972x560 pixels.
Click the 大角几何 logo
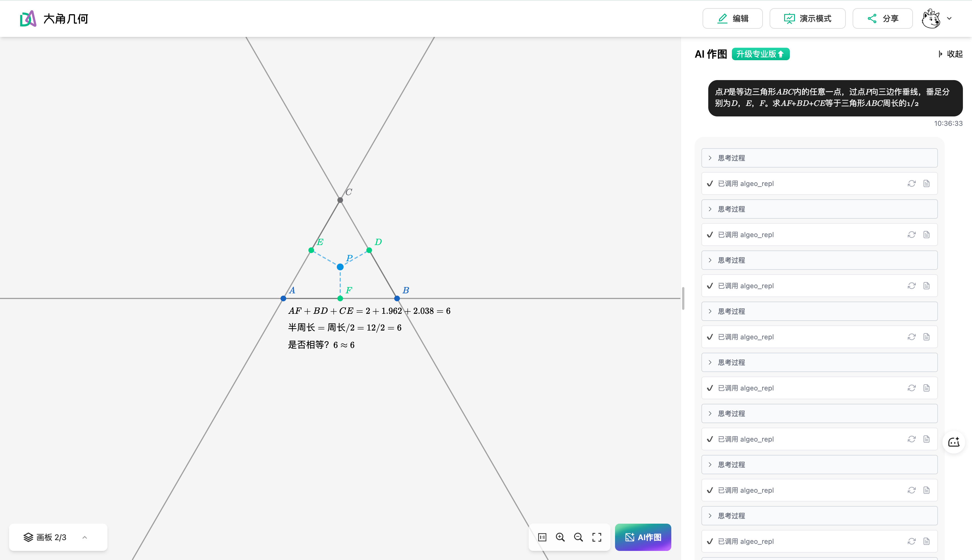54,18
